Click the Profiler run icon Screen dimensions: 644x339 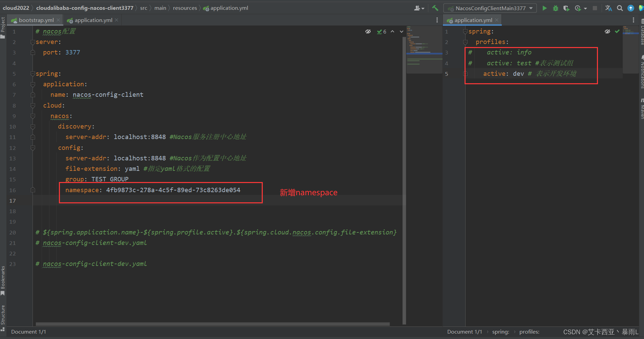pyautogui.click(x=578, y=8)
